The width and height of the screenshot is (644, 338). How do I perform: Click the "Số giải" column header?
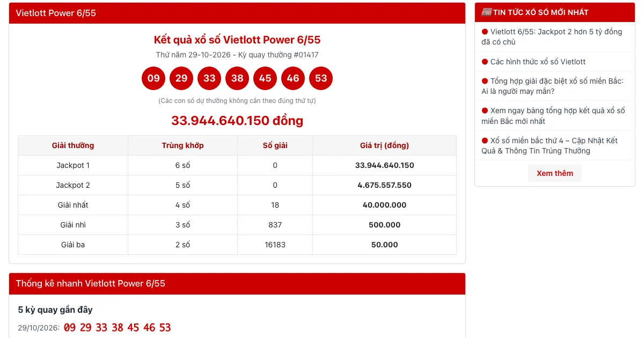(275, 145)
